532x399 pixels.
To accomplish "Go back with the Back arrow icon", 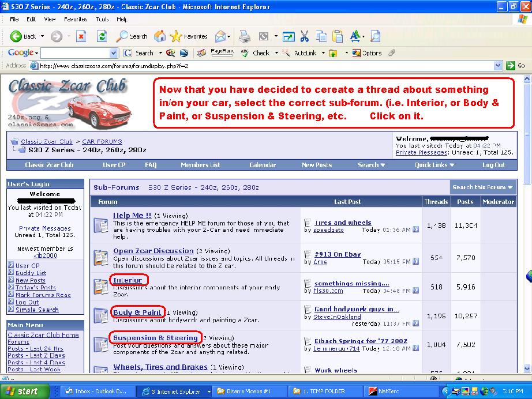I will pyautogui.click(x=16, y=36).
